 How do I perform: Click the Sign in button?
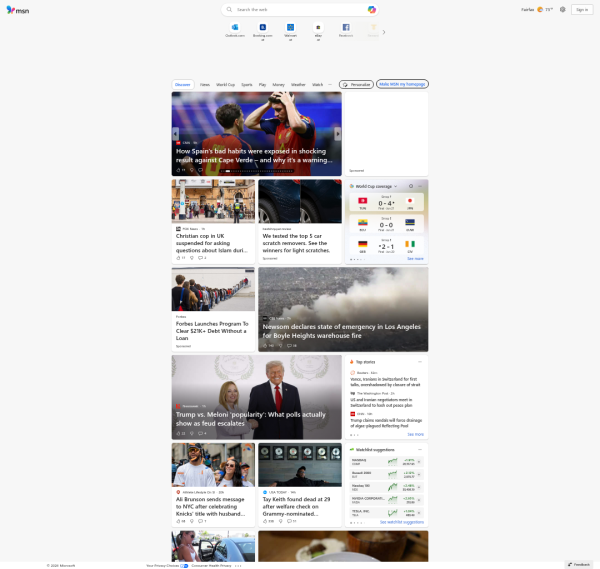(582, 10)
